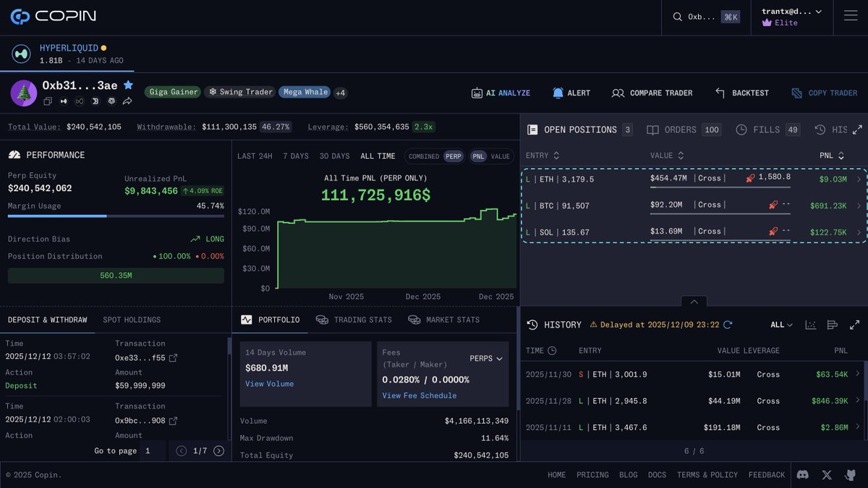
Task: Switch to the ORDERS tab
Action: pyautogui.click(x=684, y=130)
